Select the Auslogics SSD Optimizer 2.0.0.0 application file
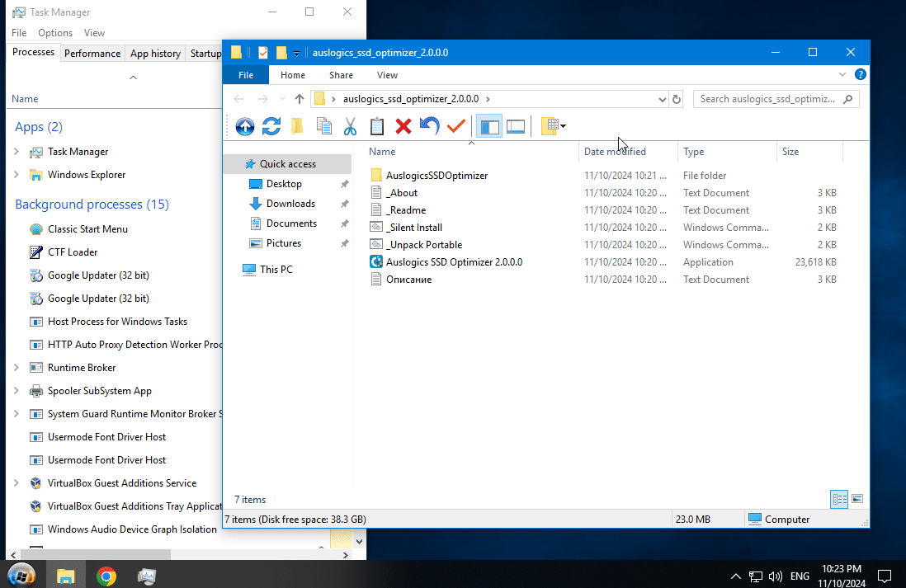906x588 pixels. [x=454, y=262]
